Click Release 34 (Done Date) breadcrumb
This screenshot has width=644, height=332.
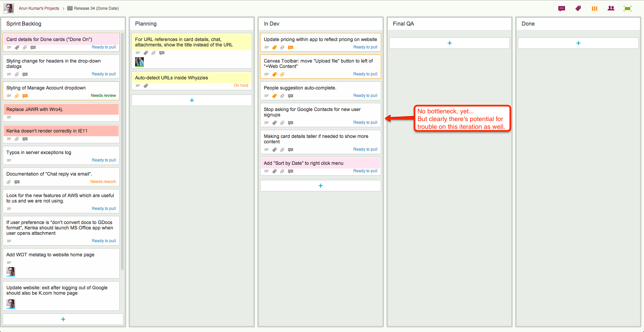click(96, 8)
